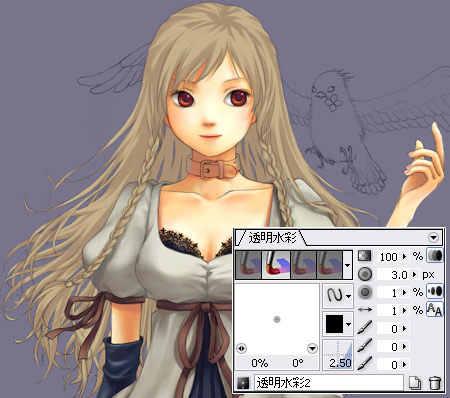This screenshot has height=398, width=450.
Task: Click the third pen nib icon
Action: tap(365, 363)
